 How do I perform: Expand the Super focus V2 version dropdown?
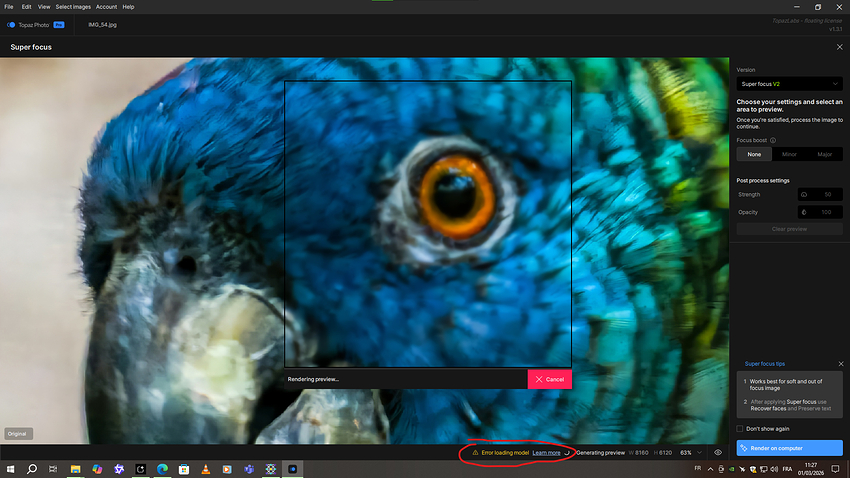pyautogui.click(x=789, y=84)
